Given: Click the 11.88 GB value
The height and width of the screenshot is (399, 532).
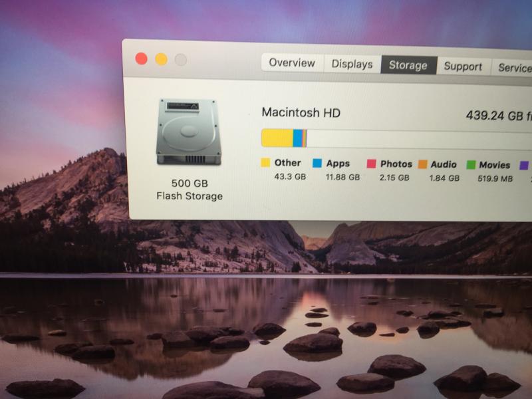Looking at the screenshot, I should click(342, 177).
